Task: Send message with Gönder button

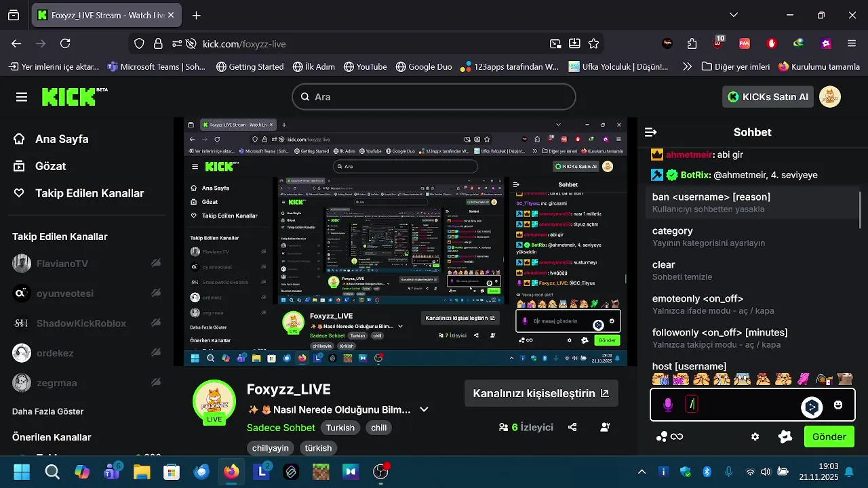Action: [x=829, y=436]
